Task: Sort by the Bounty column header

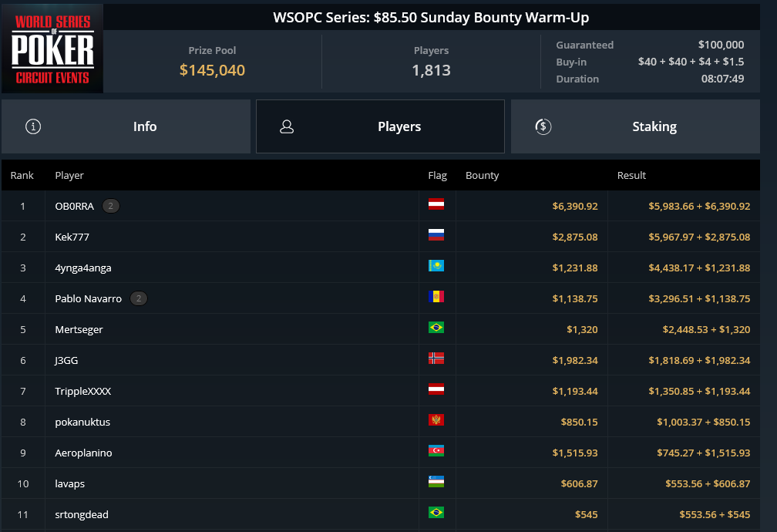Action: (x=483, y=176)
